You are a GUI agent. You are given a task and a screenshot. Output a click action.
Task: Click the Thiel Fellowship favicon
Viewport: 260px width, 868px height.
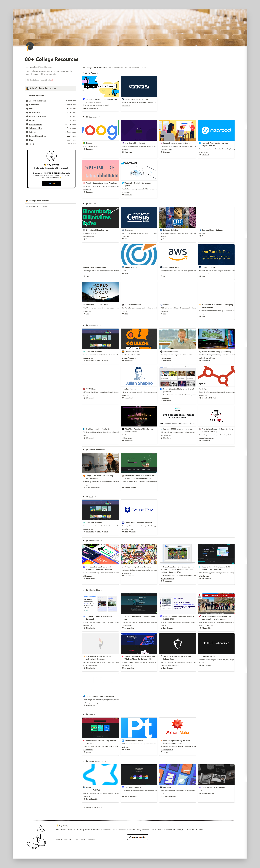coord(200,656)
